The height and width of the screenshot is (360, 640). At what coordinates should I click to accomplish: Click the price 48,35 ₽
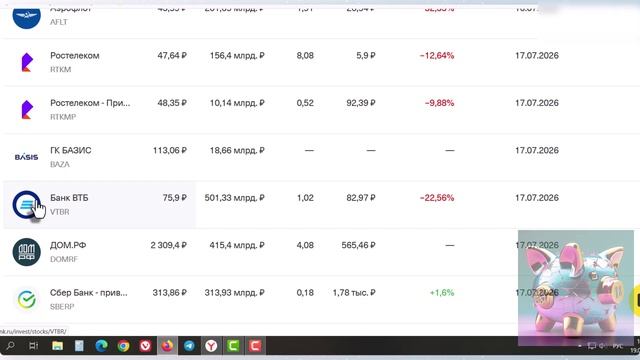pos(172,103)
